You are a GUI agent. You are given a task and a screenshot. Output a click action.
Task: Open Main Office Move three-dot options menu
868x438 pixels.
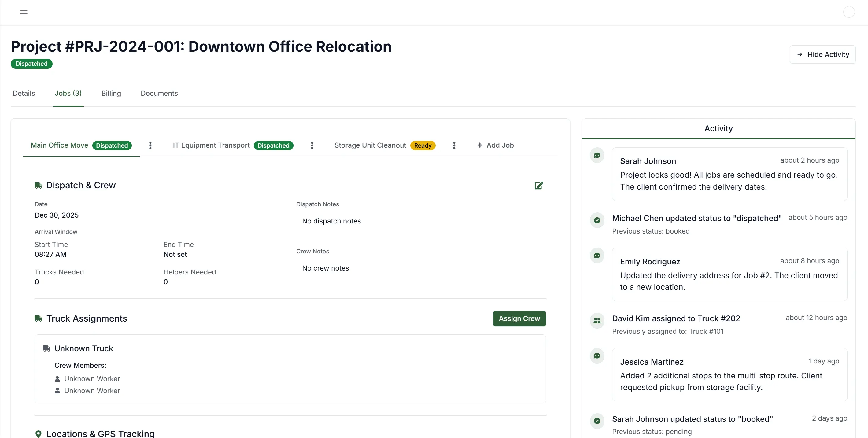(x=150, y=145)
